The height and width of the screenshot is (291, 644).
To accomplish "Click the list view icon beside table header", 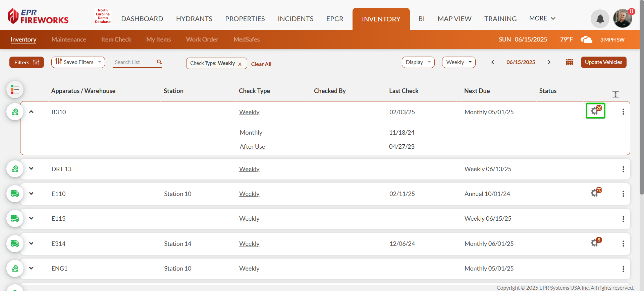I will [x=15, y=90].
